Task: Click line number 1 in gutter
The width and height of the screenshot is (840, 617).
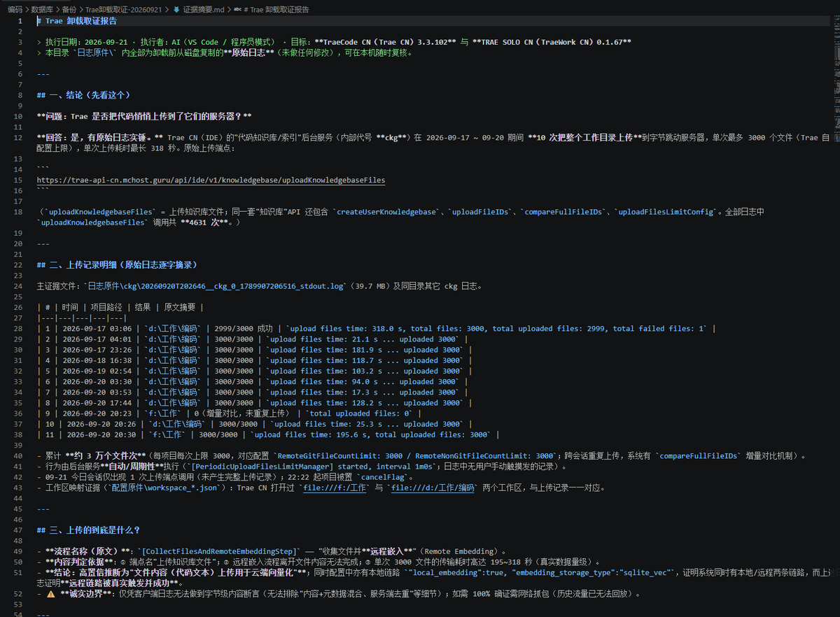Action: tap(20, 21)
